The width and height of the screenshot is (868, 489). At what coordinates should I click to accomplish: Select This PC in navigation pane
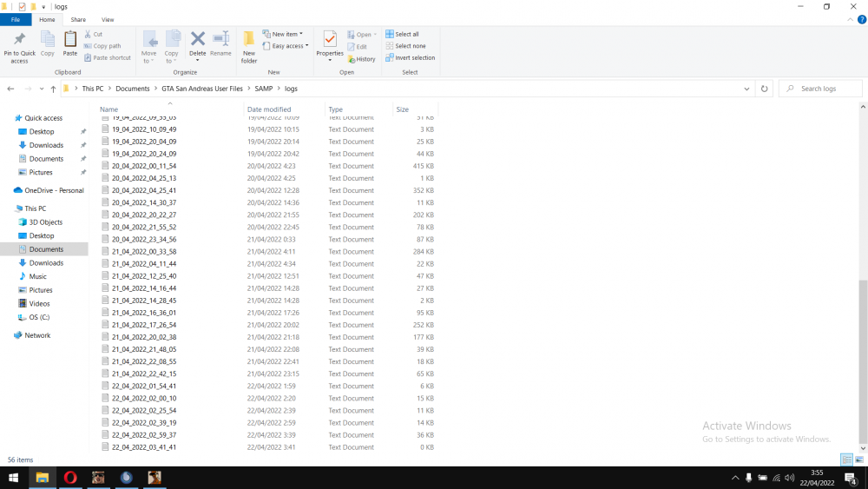point(35,208)
